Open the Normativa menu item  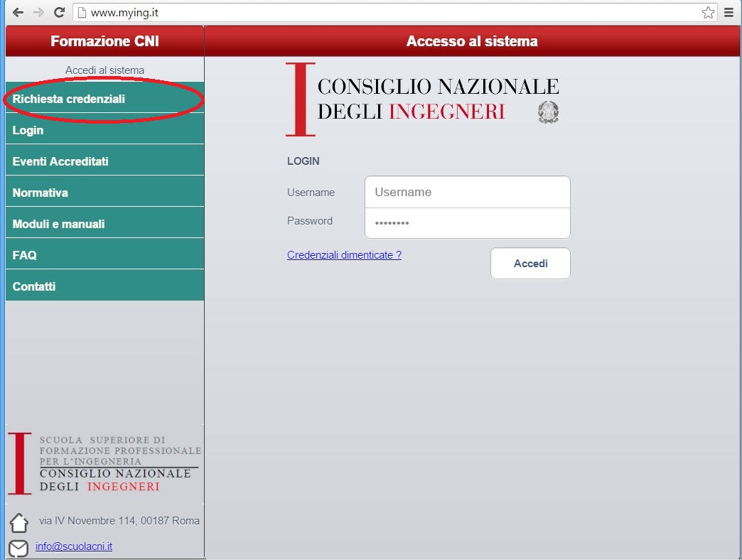(104, 193)
